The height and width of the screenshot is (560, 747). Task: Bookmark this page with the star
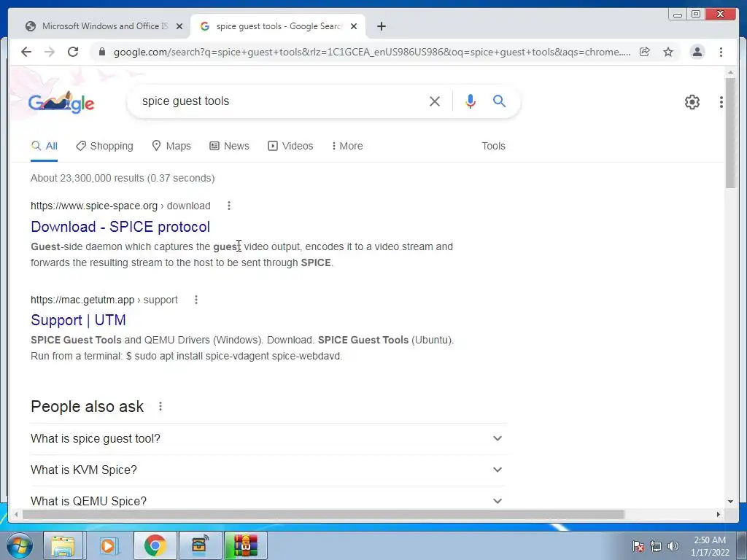click(x=668, y=52)
